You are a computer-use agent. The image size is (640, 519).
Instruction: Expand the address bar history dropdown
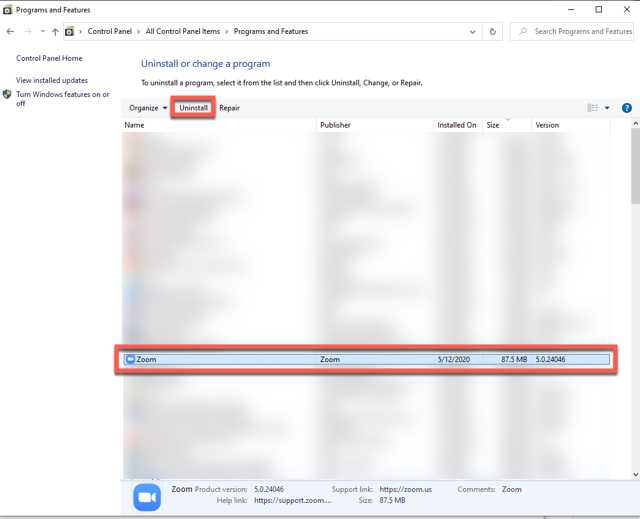point(472,31)
